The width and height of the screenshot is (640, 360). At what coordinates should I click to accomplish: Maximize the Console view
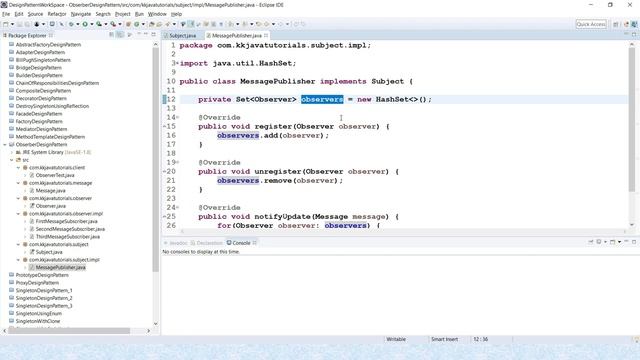click(634, 242)
